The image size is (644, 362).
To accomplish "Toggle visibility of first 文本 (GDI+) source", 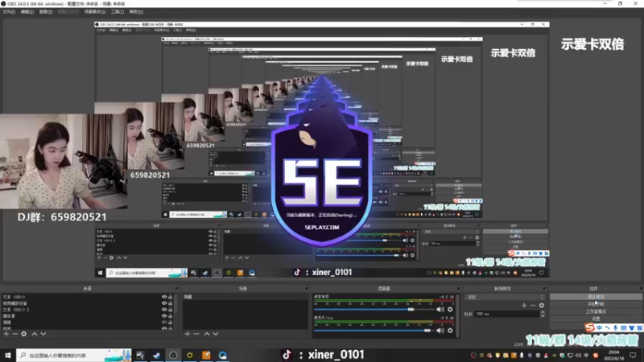I will click(x=164, y=297).
